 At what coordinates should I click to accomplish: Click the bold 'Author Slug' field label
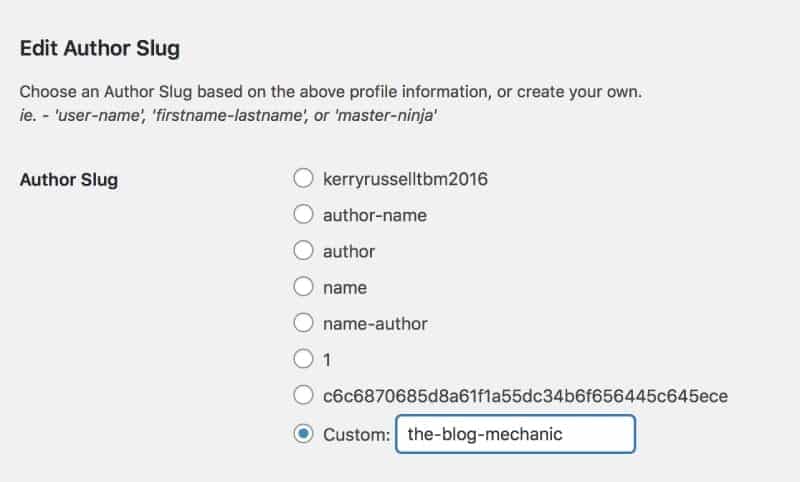click(69, 180)
